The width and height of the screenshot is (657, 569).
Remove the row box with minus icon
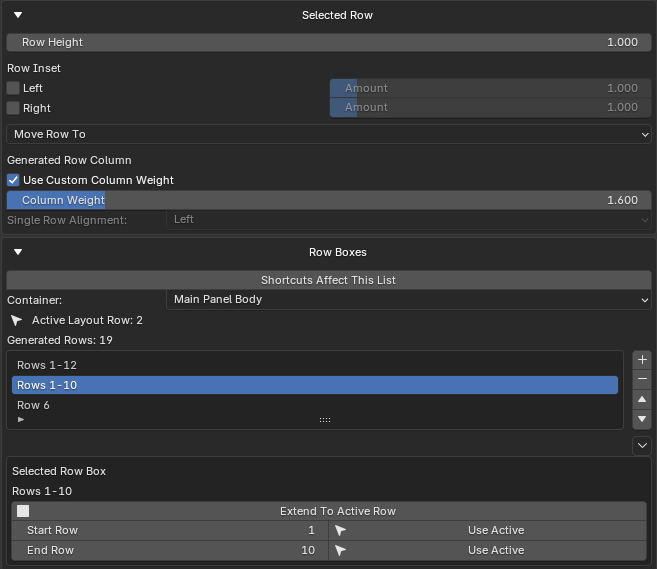click(x=642, y=379)
